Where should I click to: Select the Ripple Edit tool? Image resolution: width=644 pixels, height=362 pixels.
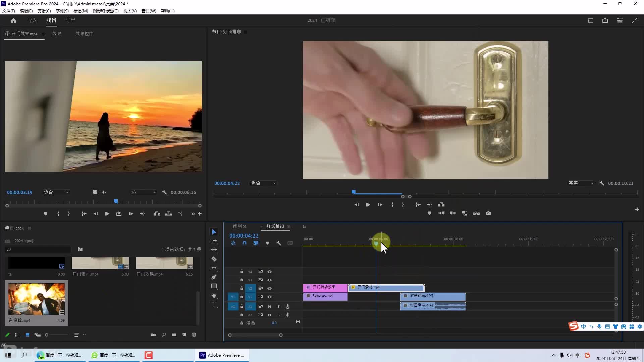point(214,250)
